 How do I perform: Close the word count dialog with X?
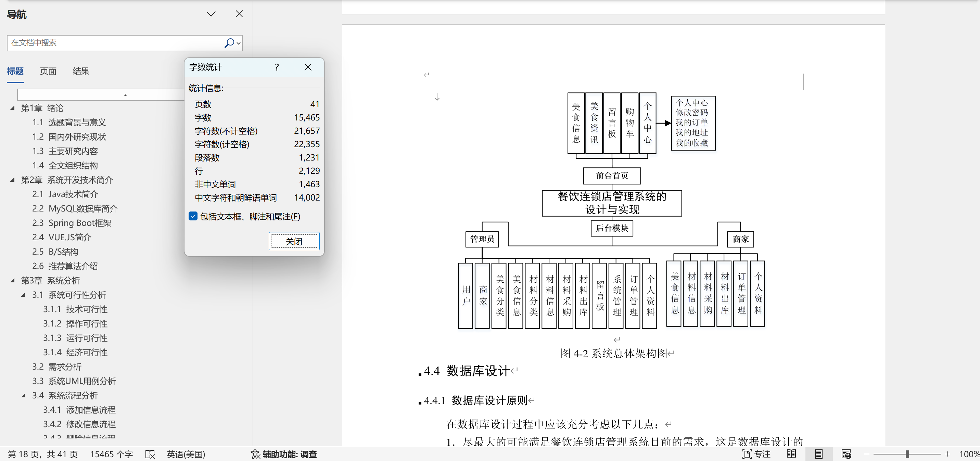coord(308,67)
